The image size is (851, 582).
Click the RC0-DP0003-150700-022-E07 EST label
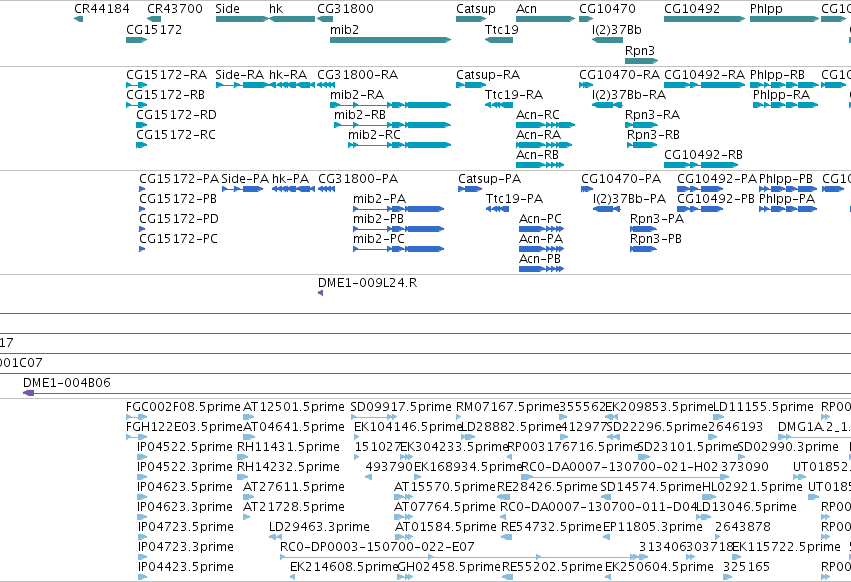pos(377,547)
